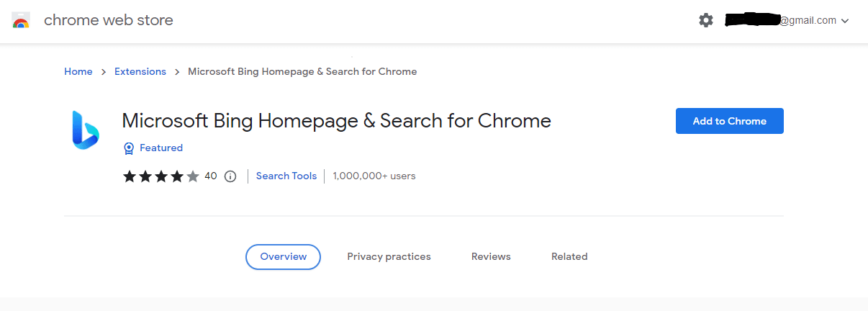This screenshot has width=868, height=311.
Task: Open the settings gear icon
Action: pyautogui.click(x=706, y=21)
